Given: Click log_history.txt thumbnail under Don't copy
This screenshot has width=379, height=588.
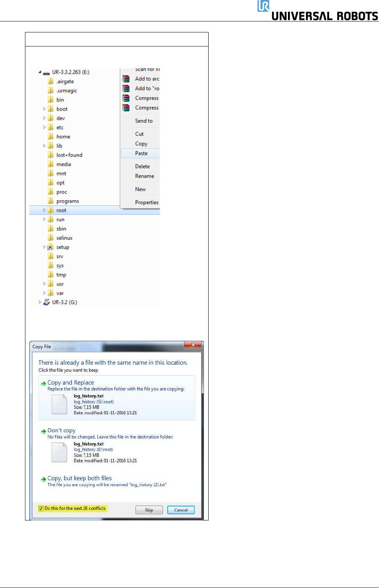Looking at the screenshot, I should pyautogui.click(x=59, y=452).
